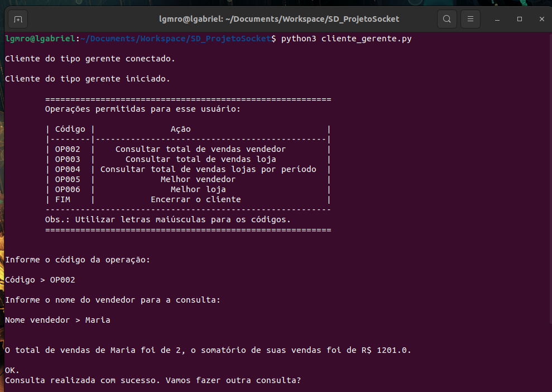This screenshot has height=392, width=552.
Task: Click the Maria input after Nome vendedor prompt
Action: tap(97, 319)
